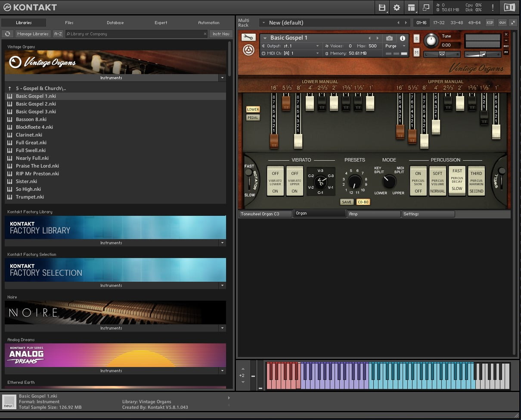The width and height of the screenshot is (521, 420).
Task: Open the snapshot view camera icon
Action: [x=389, y=38]
